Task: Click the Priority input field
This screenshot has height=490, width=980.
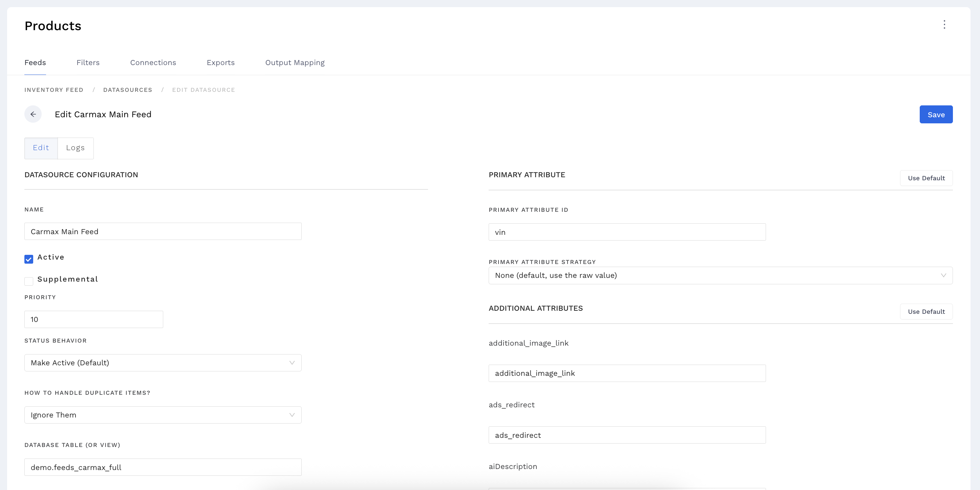Action: (93, 319)
